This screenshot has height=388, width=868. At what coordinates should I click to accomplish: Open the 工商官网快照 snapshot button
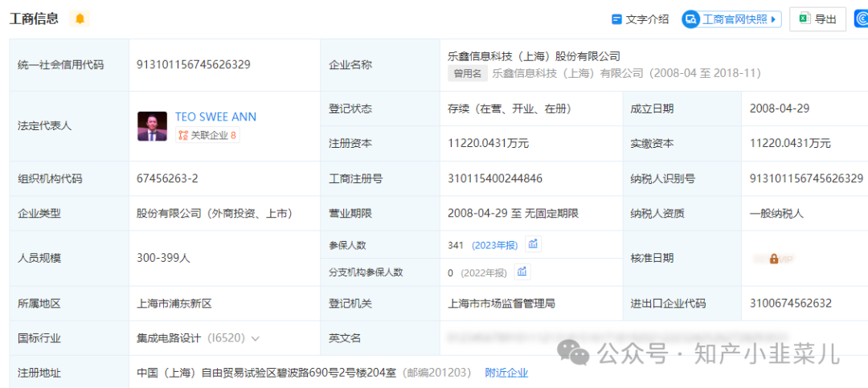731,19
